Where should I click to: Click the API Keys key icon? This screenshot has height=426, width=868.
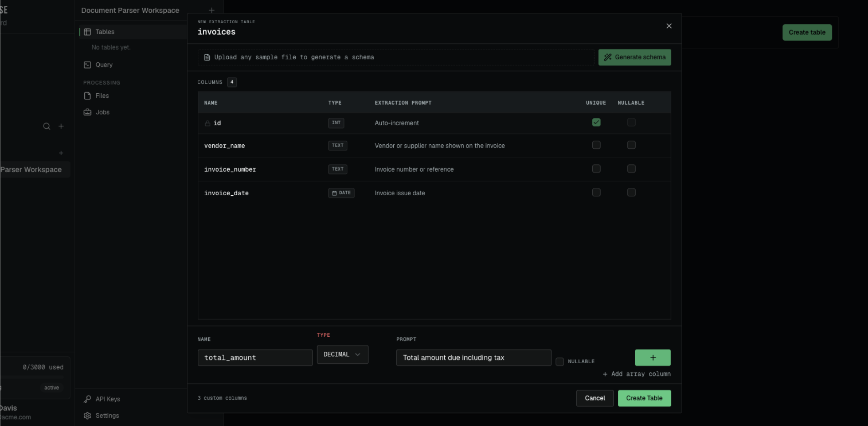pos(87,399)
